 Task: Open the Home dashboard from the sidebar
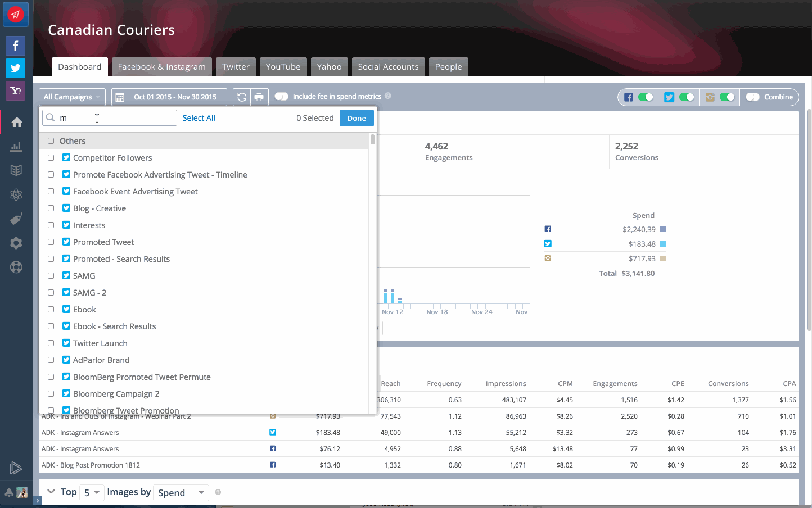pyautogui.click(x=15, y=122)
